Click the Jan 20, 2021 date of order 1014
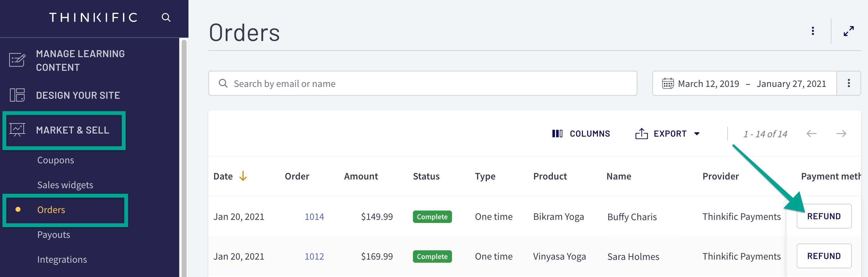This screenshot has height=277, width=868. click(239, 217)
